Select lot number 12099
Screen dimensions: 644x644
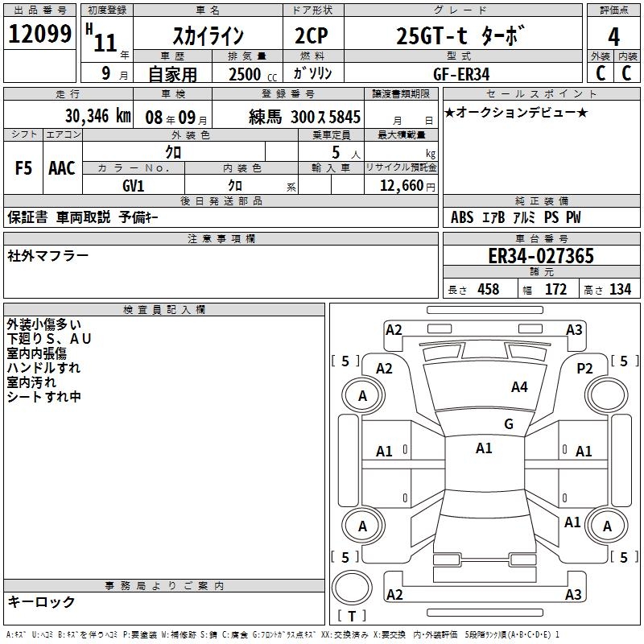coord(39,34)
